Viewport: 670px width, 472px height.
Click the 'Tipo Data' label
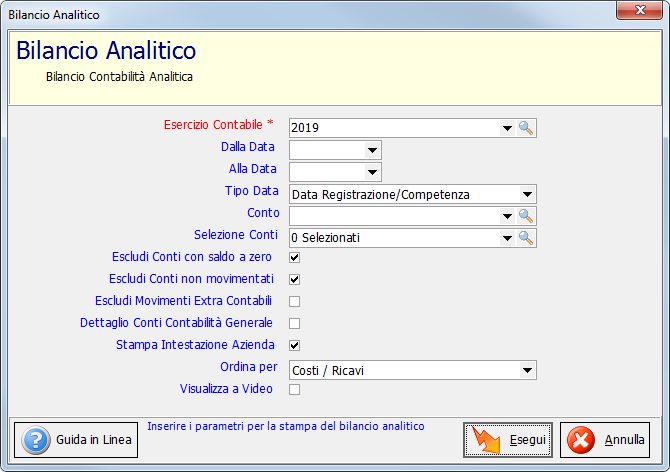tap(252, 191)
